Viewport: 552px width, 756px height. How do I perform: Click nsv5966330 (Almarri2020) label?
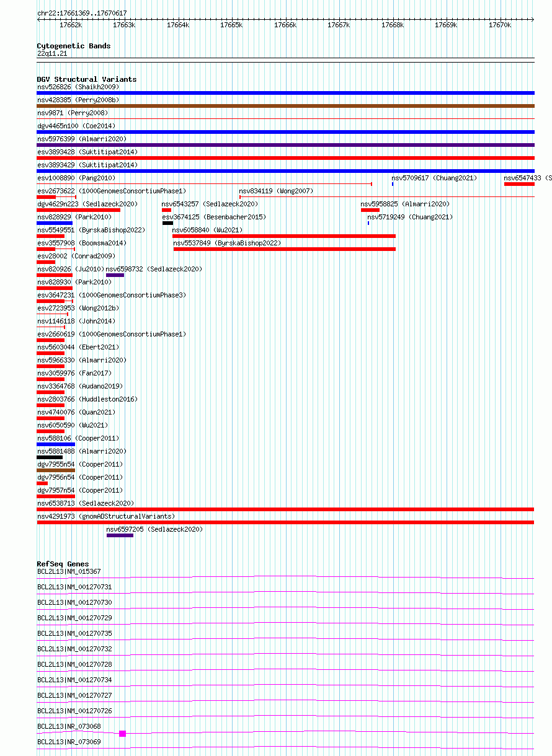[81, 360]
